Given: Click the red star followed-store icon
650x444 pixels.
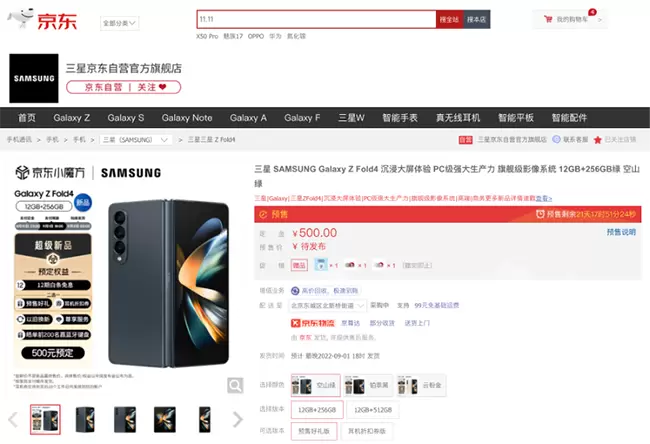Looking at the screenshot, I should click(597, 140).
